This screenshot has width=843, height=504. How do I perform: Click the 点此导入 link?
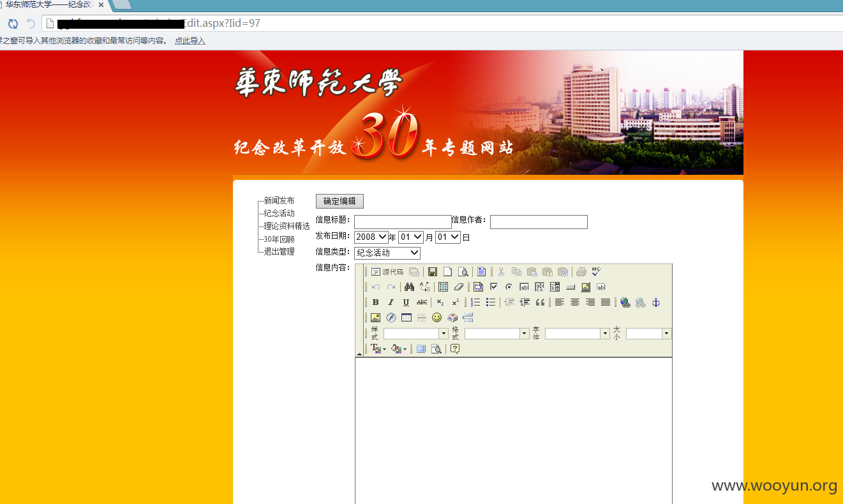[190, 41]
